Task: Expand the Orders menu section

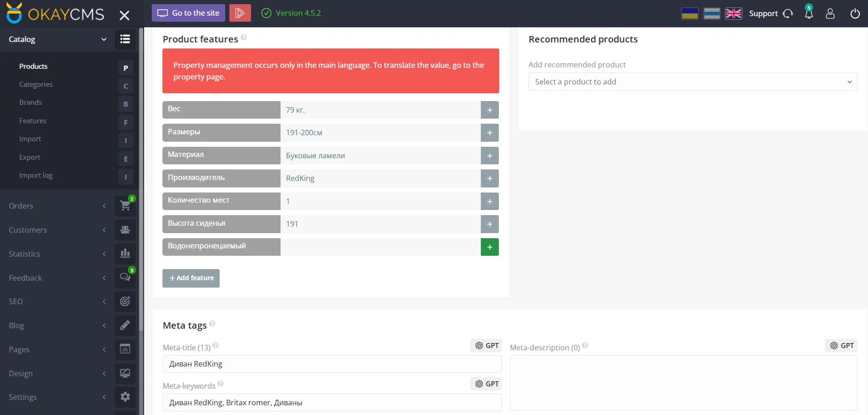Action: (x=104, y=206)
